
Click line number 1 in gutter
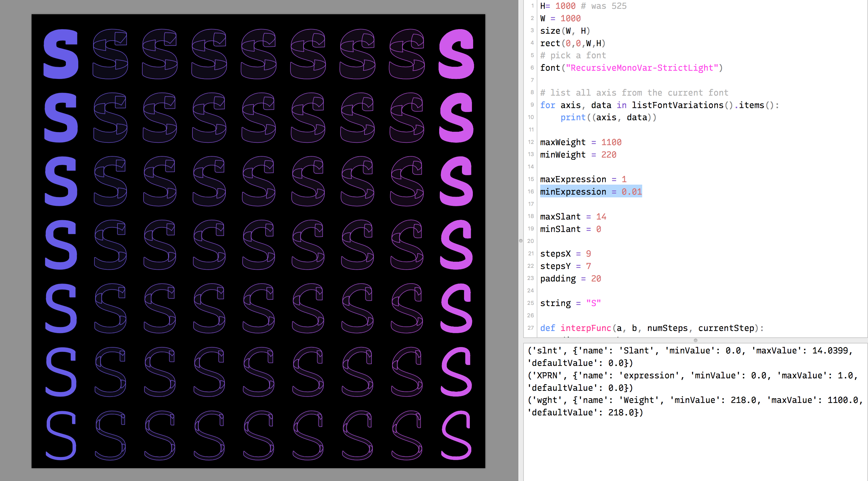coord(532,6)
